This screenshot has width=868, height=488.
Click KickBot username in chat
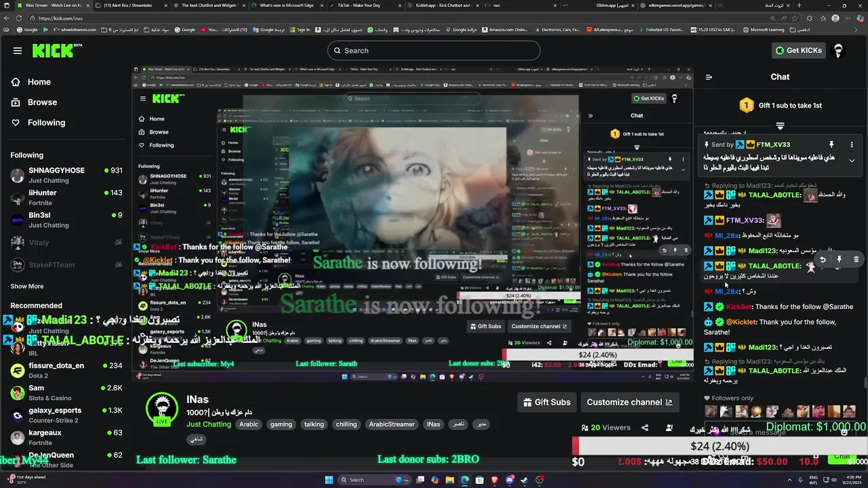point(739,306)
